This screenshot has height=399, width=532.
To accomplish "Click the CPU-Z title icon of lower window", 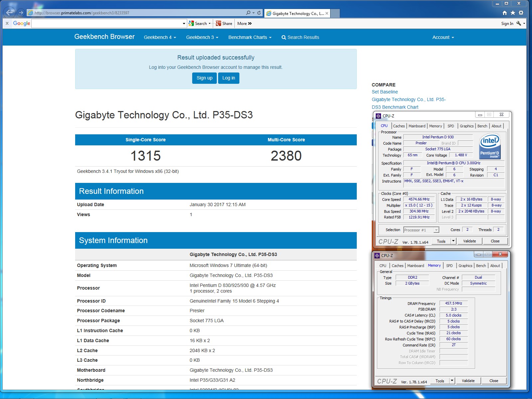I will 377,255.
